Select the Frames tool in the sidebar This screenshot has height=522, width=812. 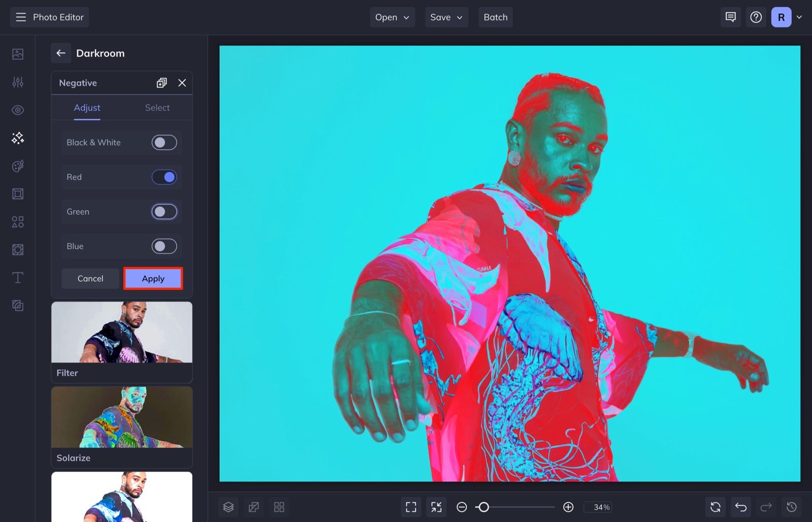pos(17,193)
